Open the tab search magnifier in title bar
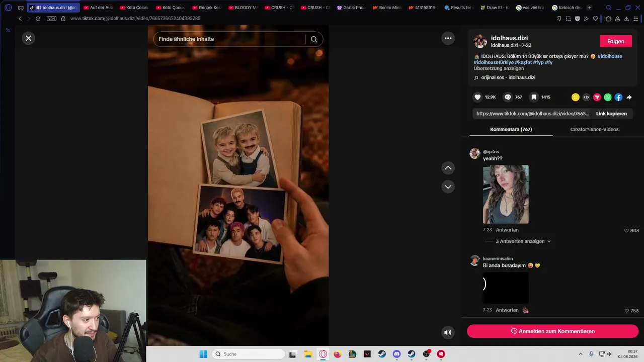 coord(608,8)
